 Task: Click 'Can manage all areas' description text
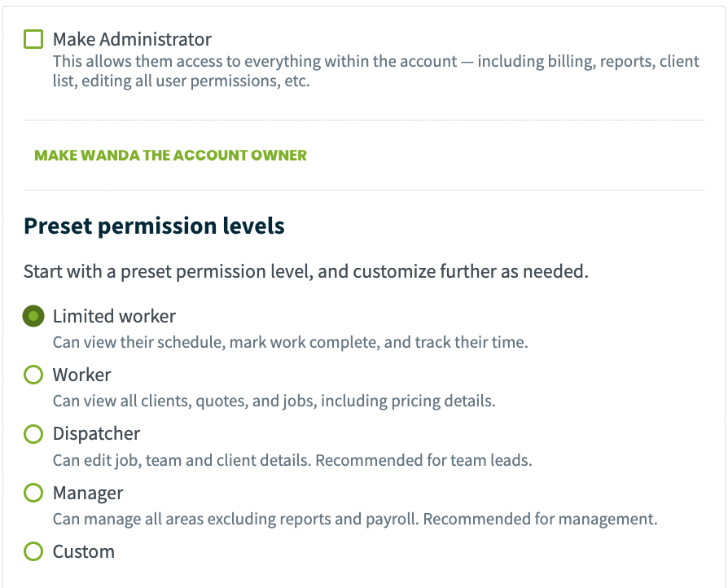click(355, 519)
